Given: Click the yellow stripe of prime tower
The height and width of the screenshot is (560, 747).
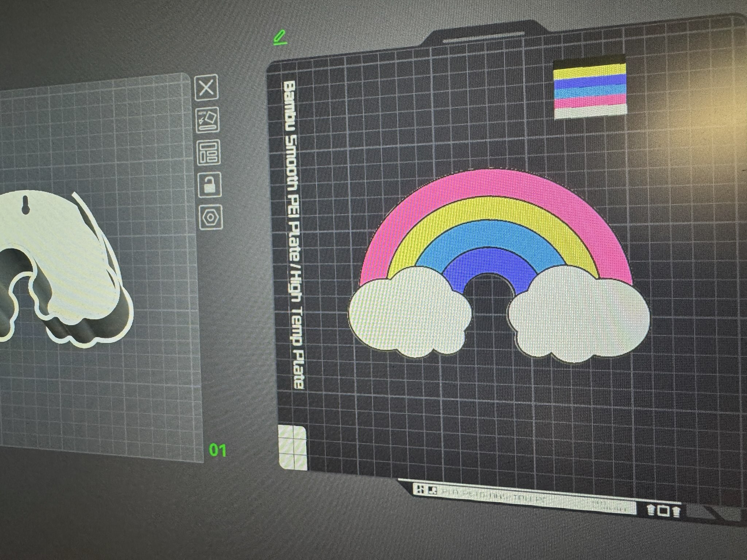Looking at the screenshot, I should 589,70.
